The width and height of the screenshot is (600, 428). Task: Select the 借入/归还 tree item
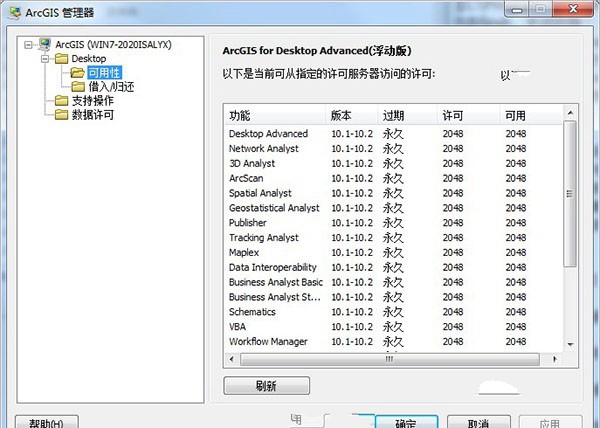[x=111, y=87]
